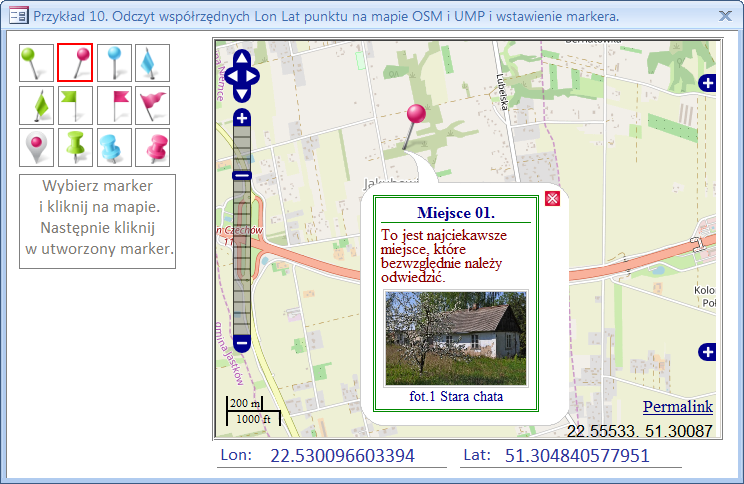Click the map zoom out minus button
Viewport: 744px width, 484px height.
click(241, 343)
